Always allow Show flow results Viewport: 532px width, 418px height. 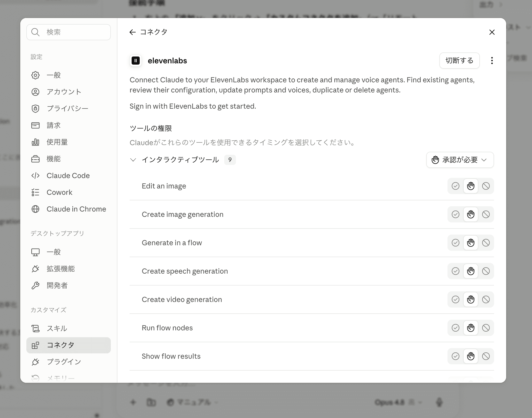click(x=455, y=356)
